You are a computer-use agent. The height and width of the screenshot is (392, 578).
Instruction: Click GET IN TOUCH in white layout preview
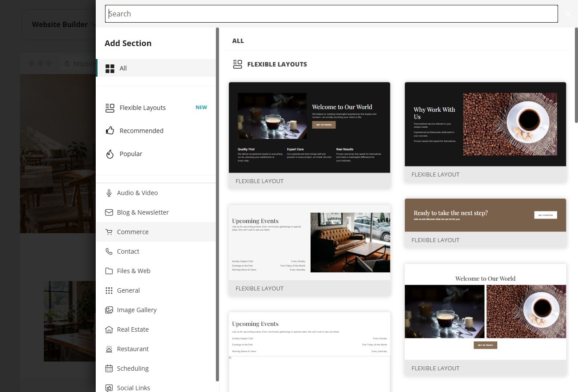tap(485, 345)
